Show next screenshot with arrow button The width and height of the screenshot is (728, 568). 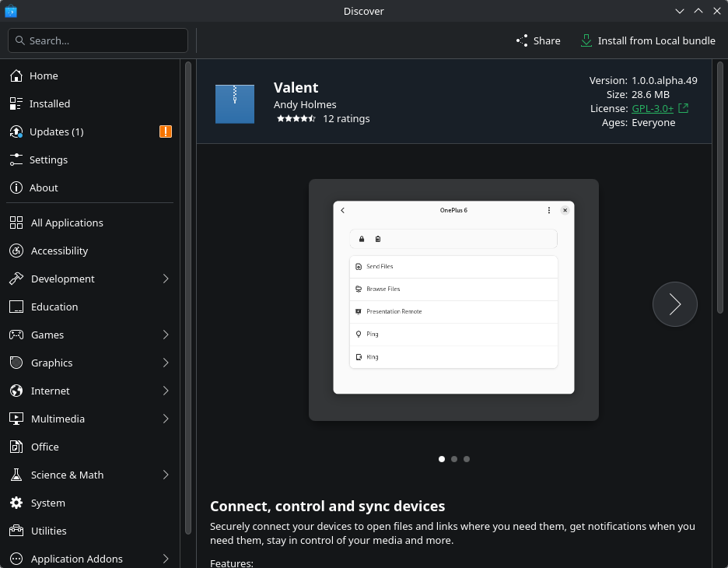point(674,304)
